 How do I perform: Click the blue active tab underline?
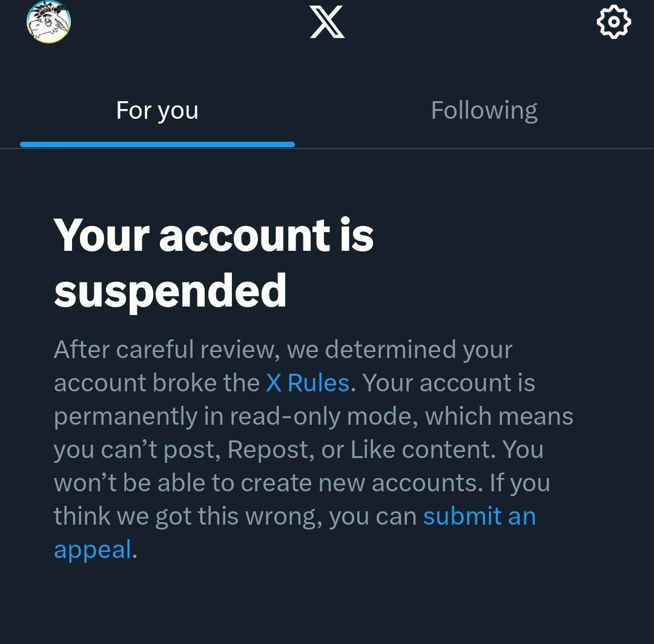157,145
